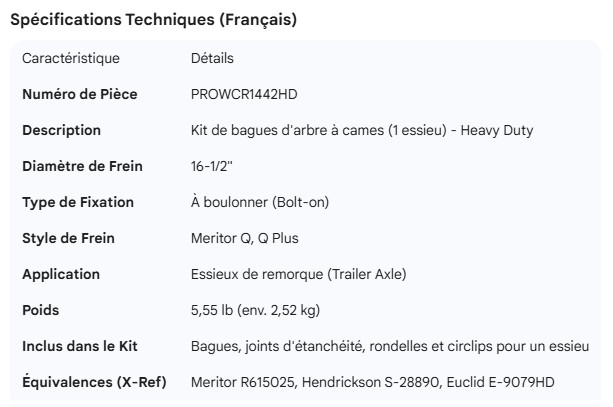
Task: Click the Poids row label
Action: pos(41,310)
